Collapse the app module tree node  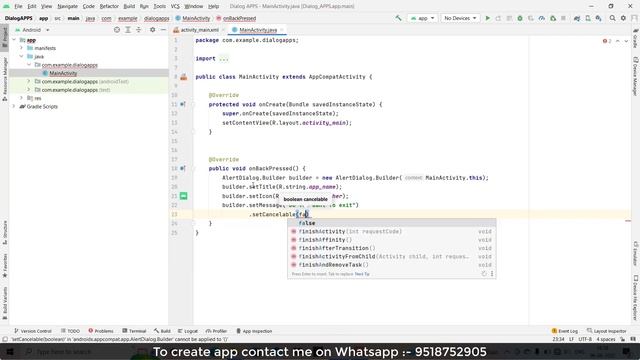14,40
